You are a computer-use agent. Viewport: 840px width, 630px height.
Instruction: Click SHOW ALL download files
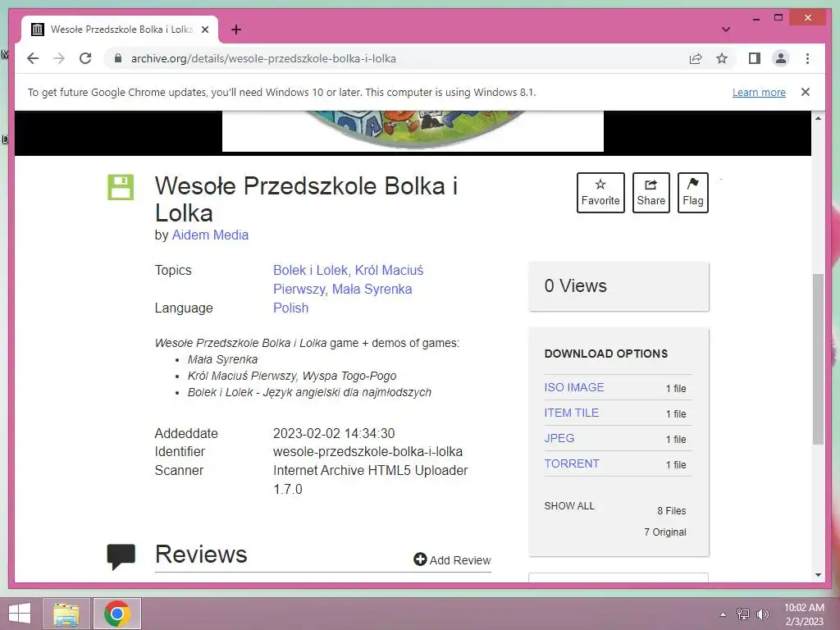tap(569, 505)
